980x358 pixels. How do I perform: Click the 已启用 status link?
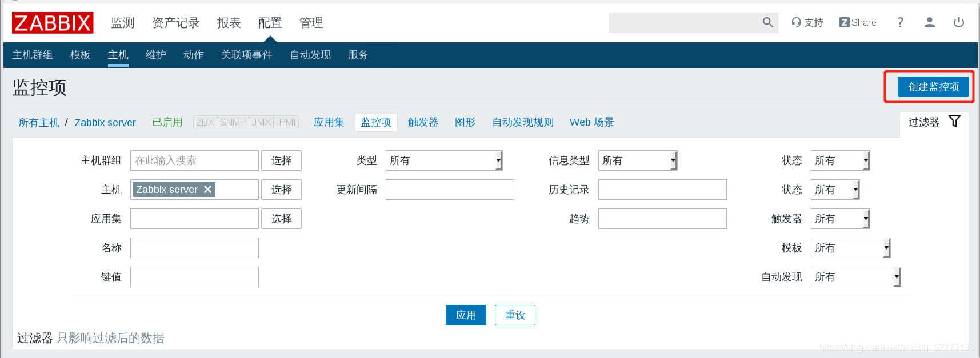click(x=167, y=122)
